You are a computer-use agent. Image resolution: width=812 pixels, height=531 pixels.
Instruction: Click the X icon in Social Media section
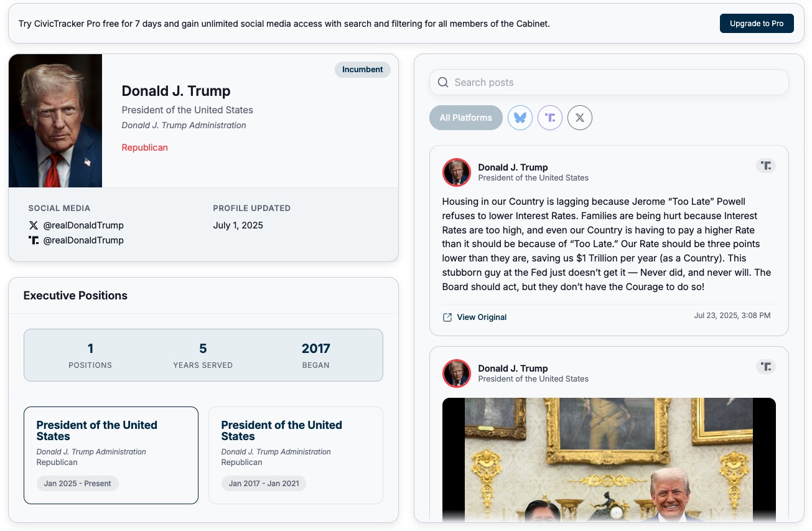(34, 225)
